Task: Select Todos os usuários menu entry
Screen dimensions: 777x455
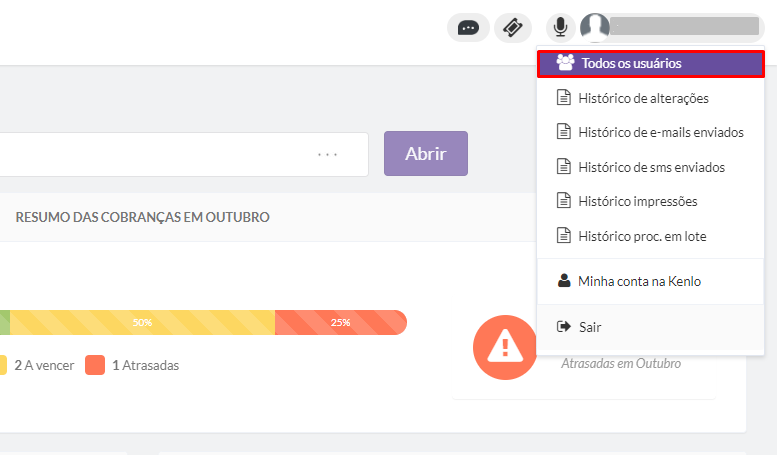Action: click(651, 63)
